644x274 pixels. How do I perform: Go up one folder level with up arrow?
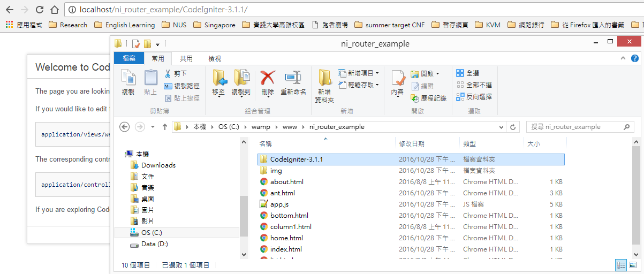tap(164, 127)
